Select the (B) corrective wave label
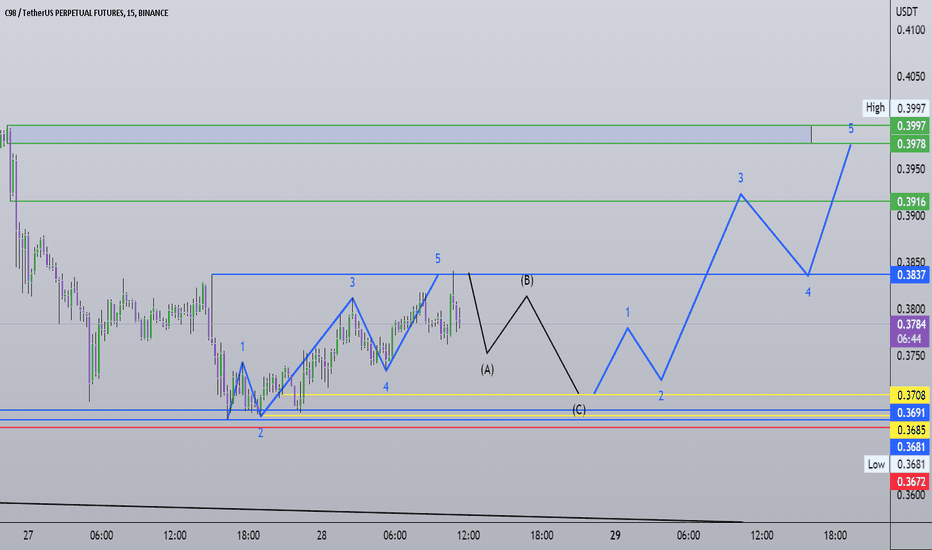Screen dimensions: 932x550 527,281
